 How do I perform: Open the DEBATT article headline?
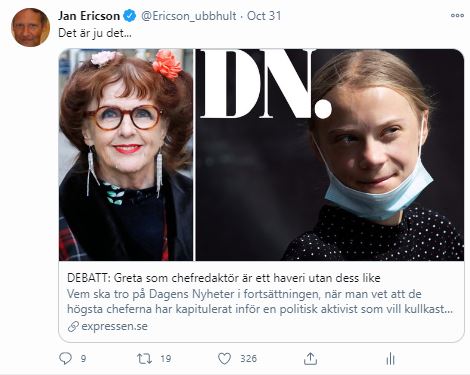tap(224, 278)
